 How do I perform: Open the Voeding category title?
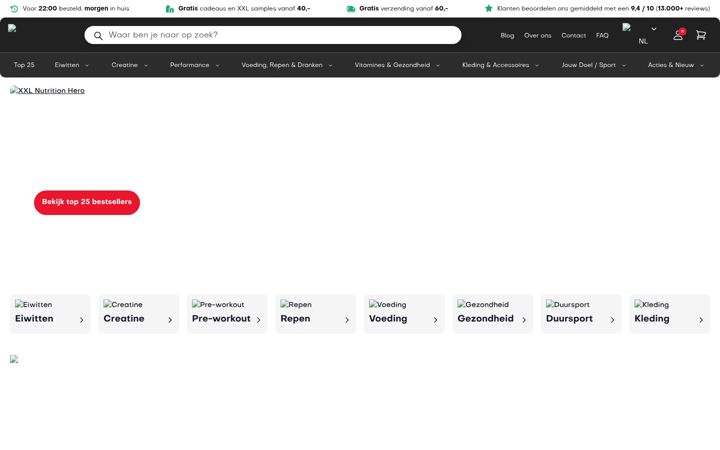click(x=388, y=319)
